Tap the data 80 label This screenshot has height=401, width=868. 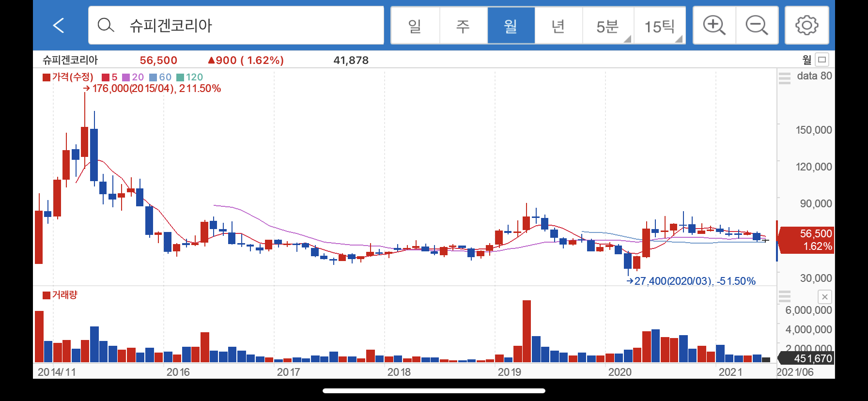(814, 76)
